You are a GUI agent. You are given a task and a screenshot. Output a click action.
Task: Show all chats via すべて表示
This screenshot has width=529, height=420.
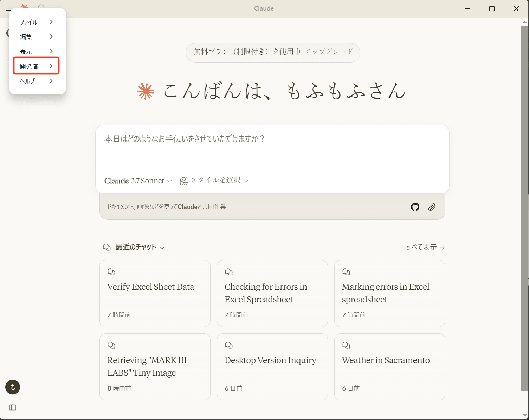(425, 247)
